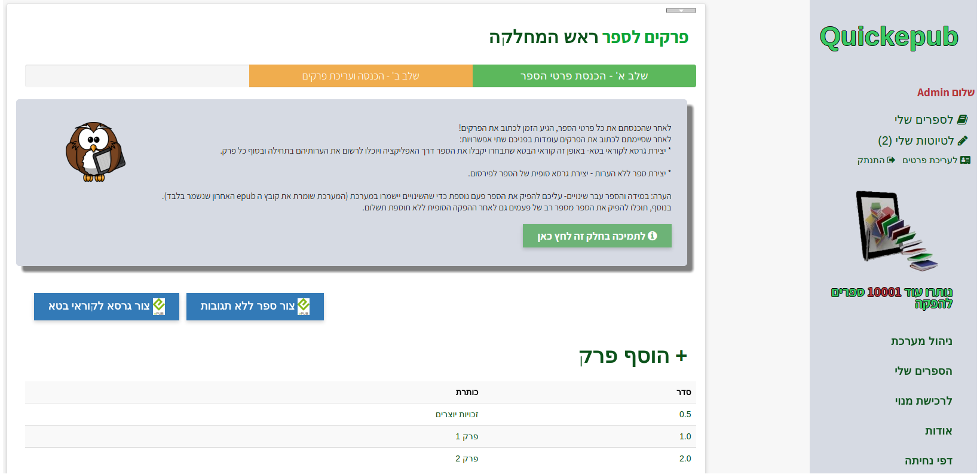Click the logout icon beside התנתק
980x474 pixels.
892,160
